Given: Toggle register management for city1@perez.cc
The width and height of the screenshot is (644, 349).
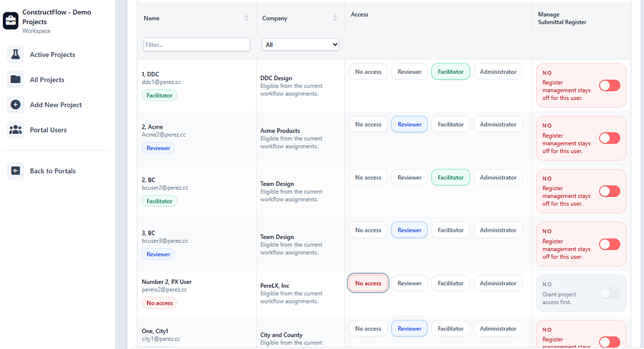Looking at the screenshot, I should pos(610,342).
